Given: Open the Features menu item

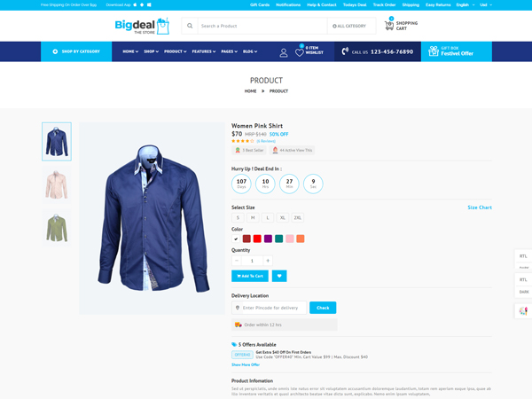Looking at the screenshot, I should click(x=204, y=51).
